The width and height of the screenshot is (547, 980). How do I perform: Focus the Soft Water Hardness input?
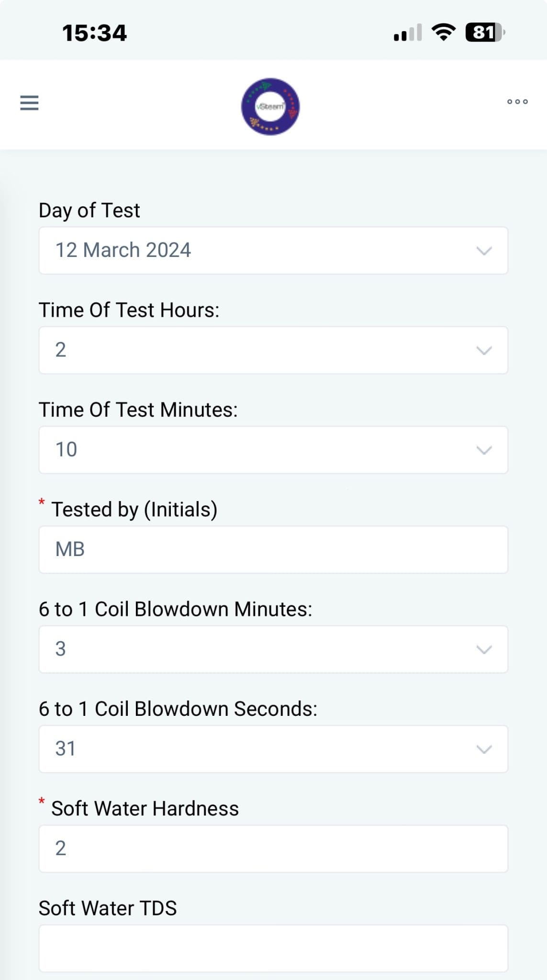273,848
